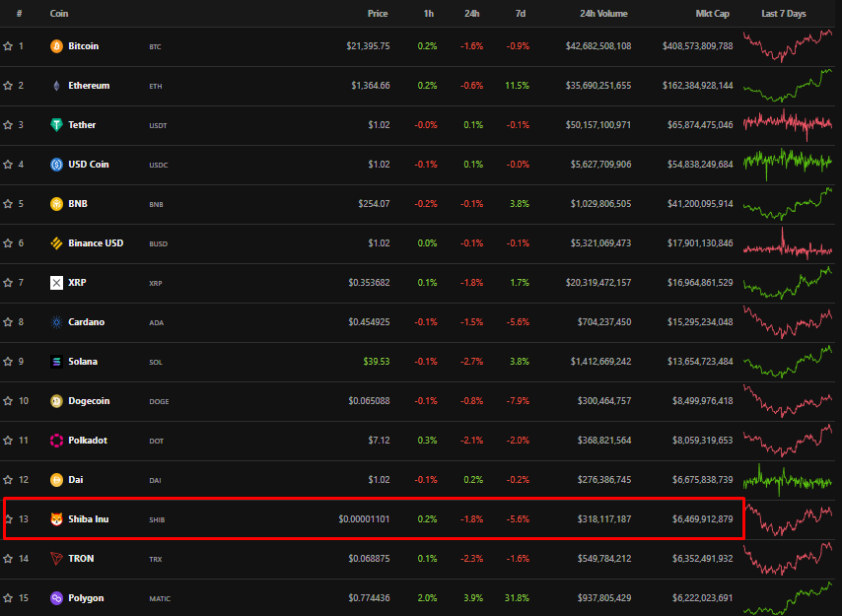Viewport: 842px width, 616px height.
Task: Click the Solana logo icon
Action: click(x=56, y=362)
